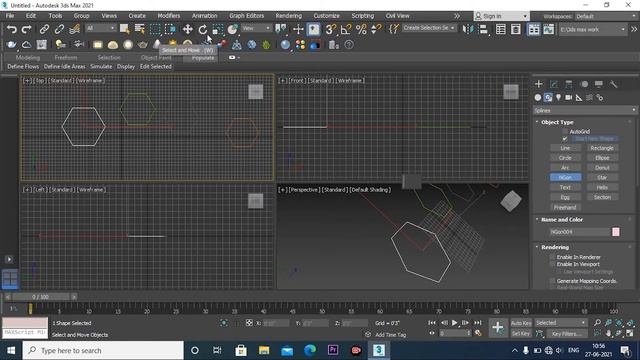Open the selection filter All dropdown
Screen dimensions: 640x360
coord(100,28)
